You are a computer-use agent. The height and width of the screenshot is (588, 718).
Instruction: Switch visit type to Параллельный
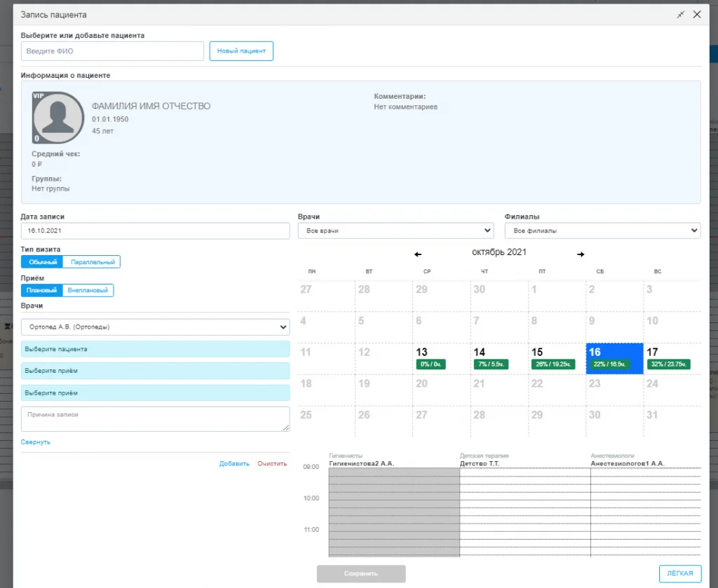pos(91,262)
